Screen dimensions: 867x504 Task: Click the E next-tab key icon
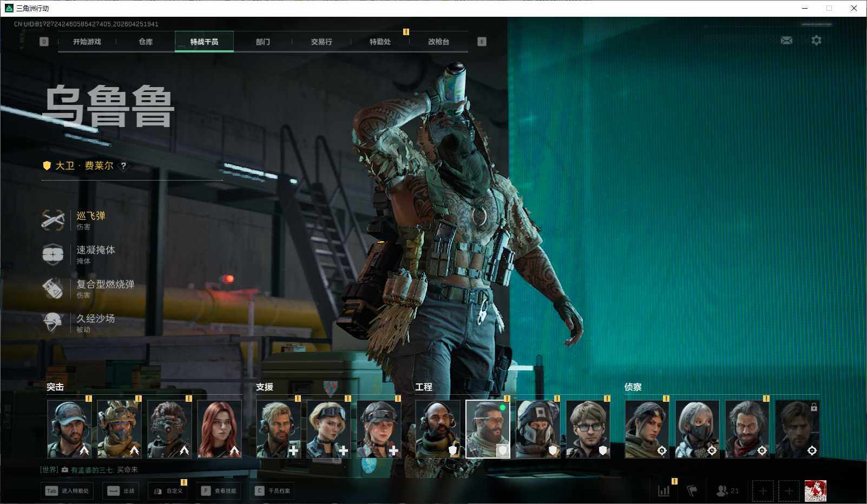click(482, 42)
